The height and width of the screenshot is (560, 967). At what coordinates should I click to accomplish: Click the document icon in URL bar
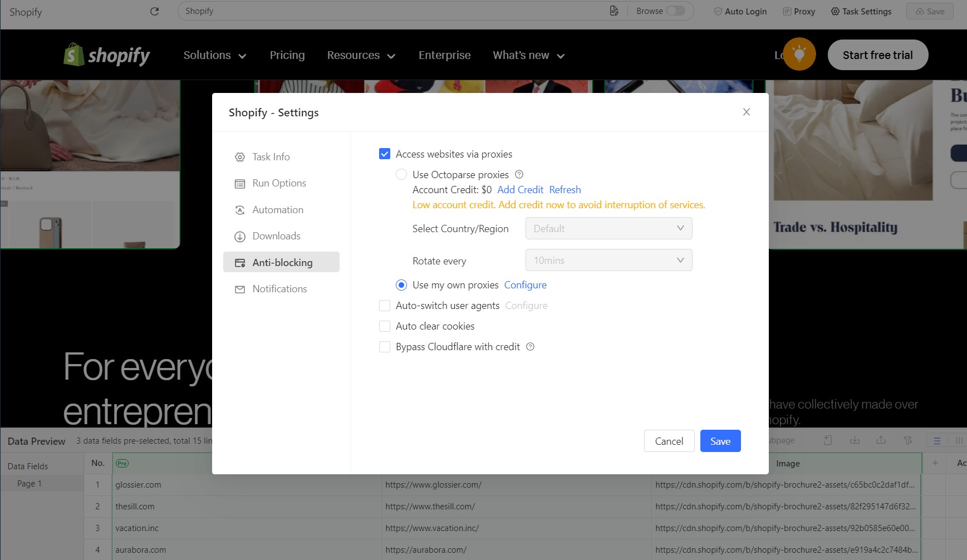(x=614, y=11)
